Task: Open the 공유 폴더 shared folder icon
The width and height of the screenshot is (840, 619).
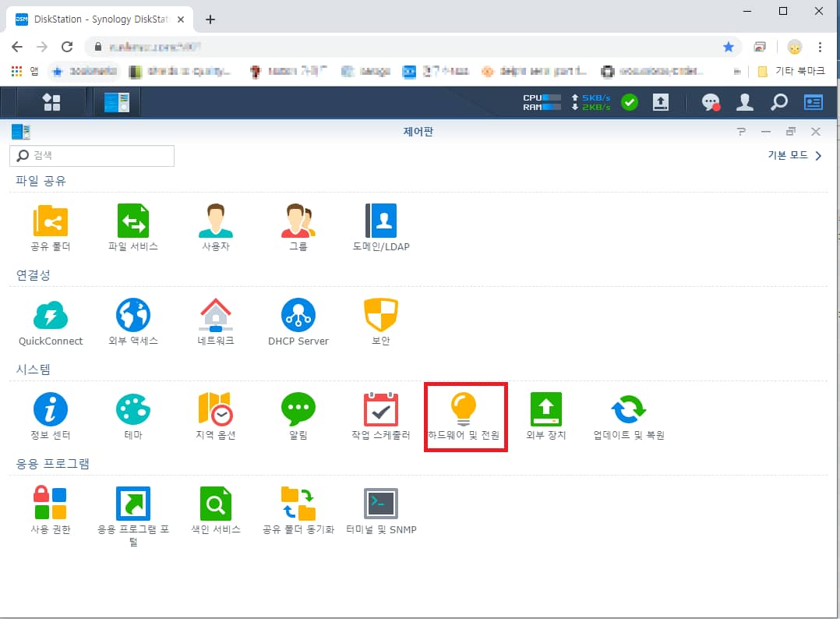Action: point(51,221)
